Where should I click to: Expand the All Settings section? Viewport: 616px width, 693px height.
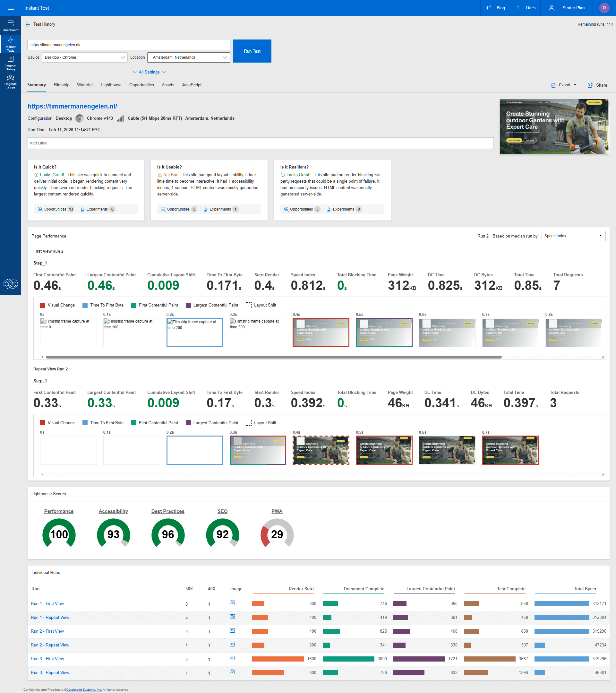pos(149,72)
